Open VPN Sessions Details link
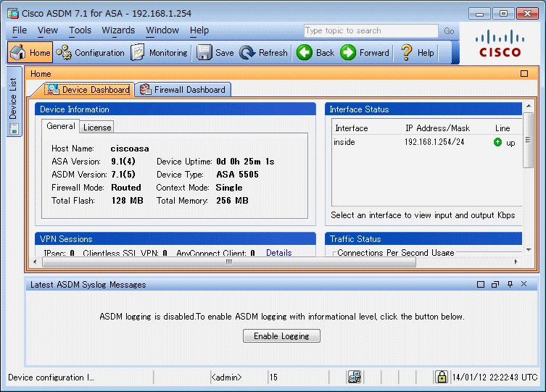 [x=278, y=253]
